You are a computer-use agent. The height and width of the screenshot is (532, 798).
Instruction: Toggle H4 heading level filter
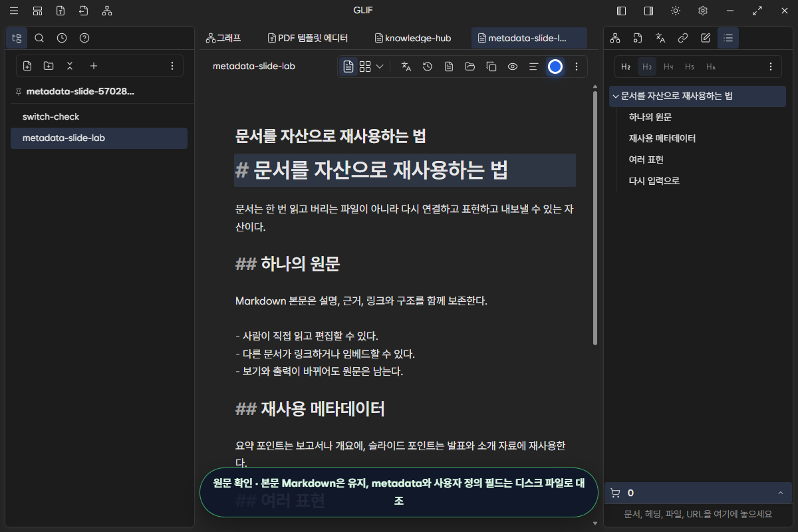click(x=668, y=66)
